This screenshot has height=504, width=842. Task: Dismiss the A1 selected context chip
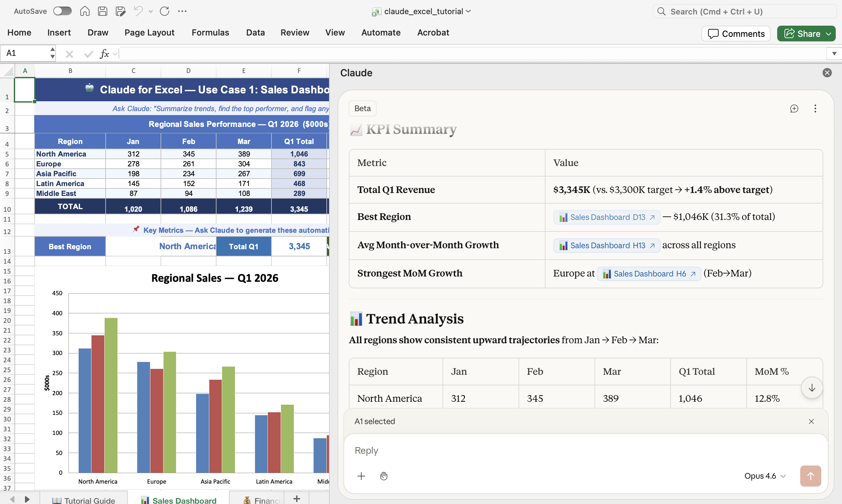(811, 421)
